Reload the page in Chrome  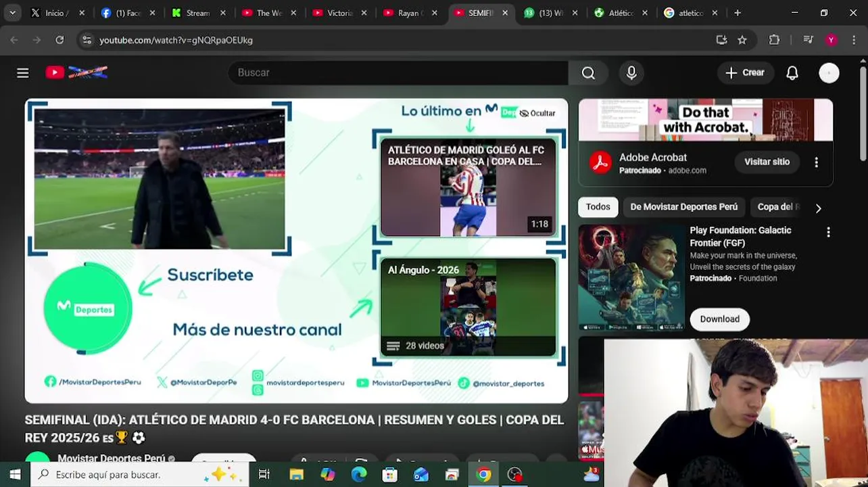[59, 40]
